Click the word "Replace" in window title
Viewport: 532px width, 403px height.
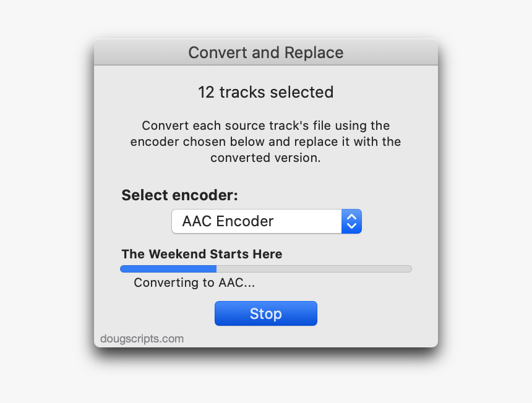pyautogui.click(x=314, y=53)
